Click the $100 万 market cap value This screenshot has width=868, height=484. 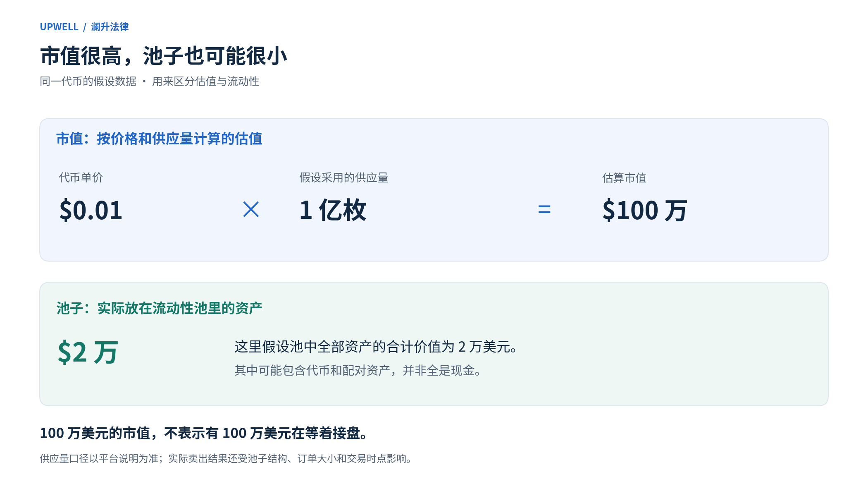click(x=645, y=210)
